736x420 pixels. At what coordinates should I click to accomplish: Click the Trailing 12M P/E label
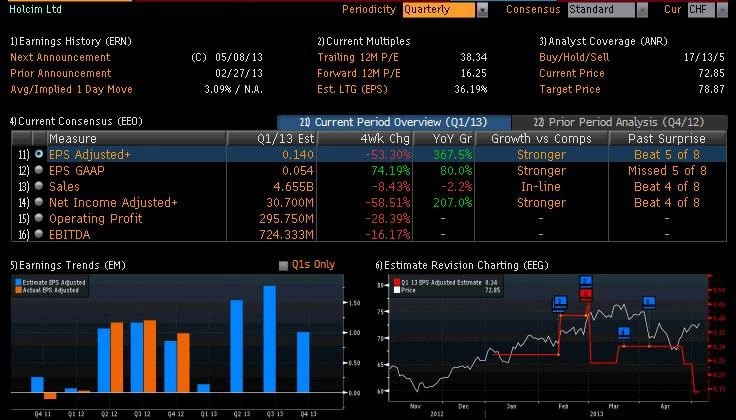click(359, 57)
